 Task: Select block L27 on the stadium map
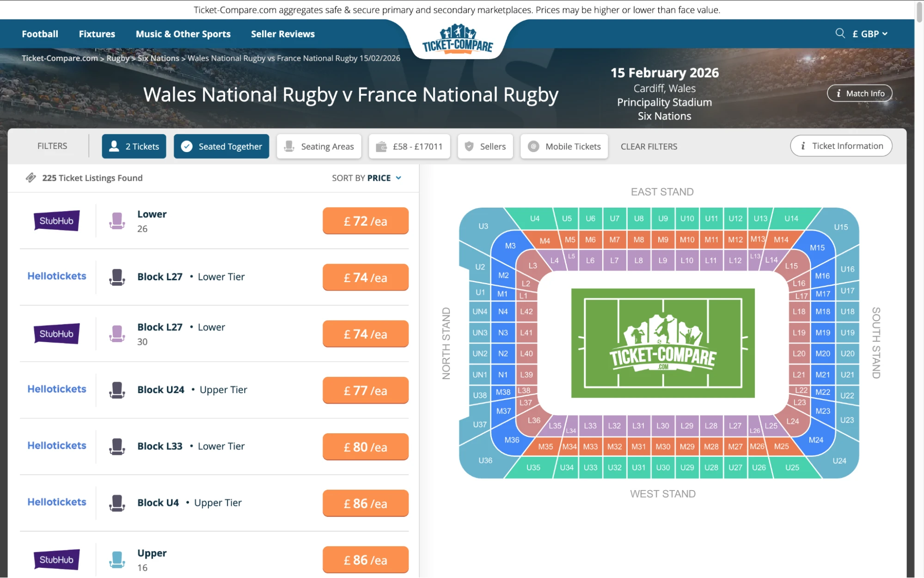(x=736, y=425)
